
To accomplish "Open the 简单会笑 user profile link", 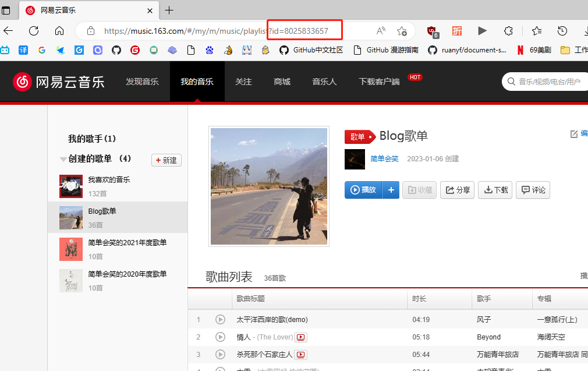I will pyautogui.click(x=384, y=158).
